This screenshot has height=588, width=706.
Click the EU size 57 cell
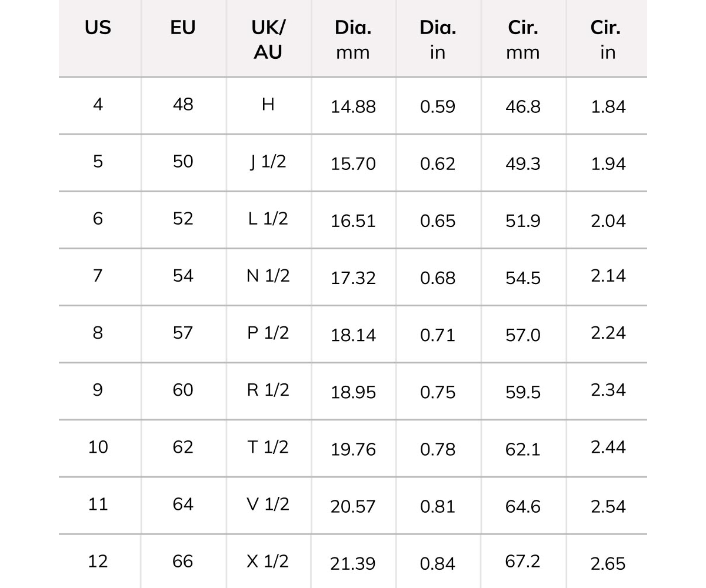tap(183, 333)
